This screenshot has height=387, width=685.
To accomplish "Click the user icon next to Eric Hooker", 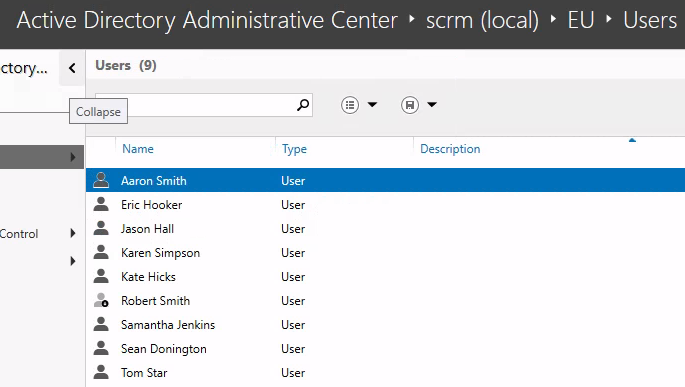I will (x=101, y=204).
